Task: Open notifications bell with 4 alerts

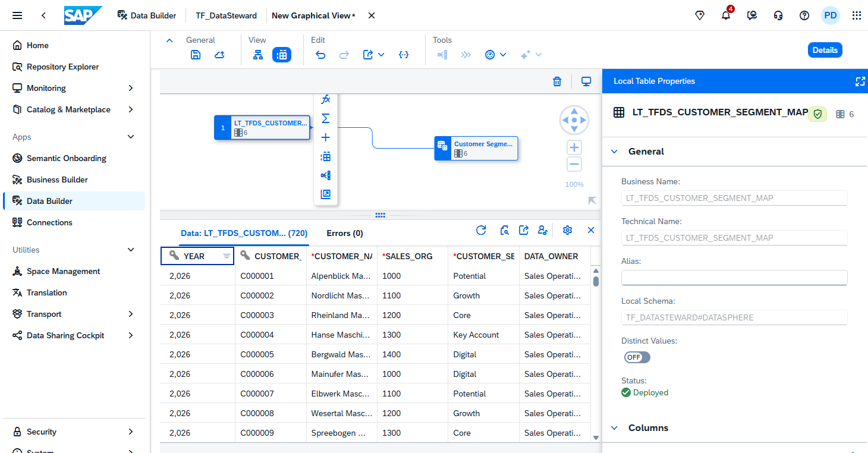Action: tap(727, 15)
